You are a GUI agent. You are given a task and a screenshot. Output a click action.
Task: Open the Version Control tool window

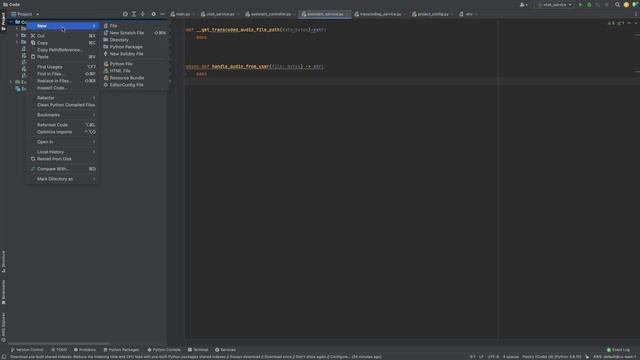point(27,350)
